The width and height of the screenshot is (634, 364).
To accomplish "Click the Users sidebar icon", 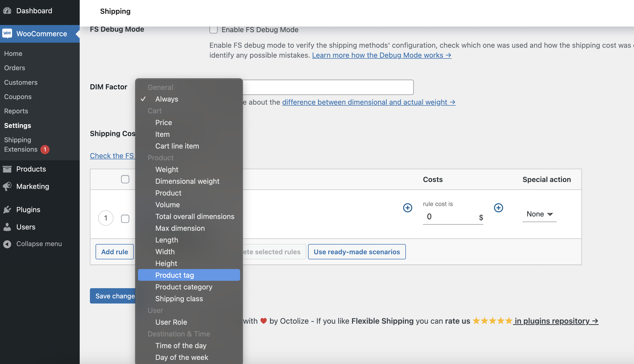I will 7,227.
